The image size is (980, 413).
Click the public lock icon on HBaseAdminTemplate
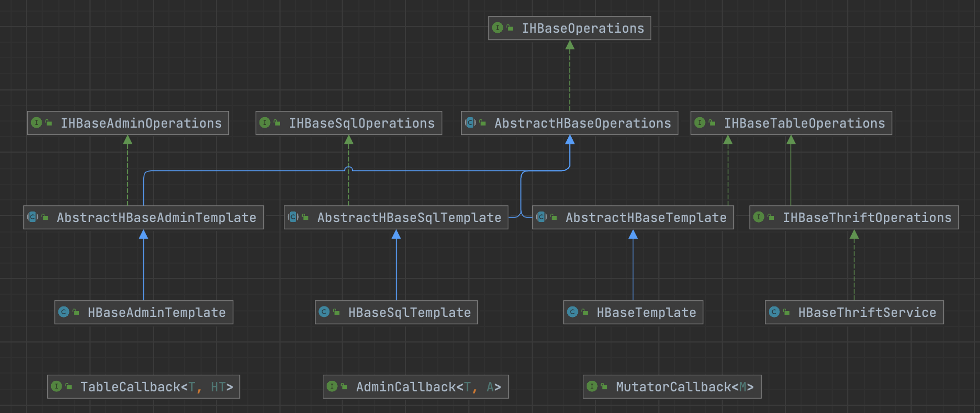(x=76, y=312)
